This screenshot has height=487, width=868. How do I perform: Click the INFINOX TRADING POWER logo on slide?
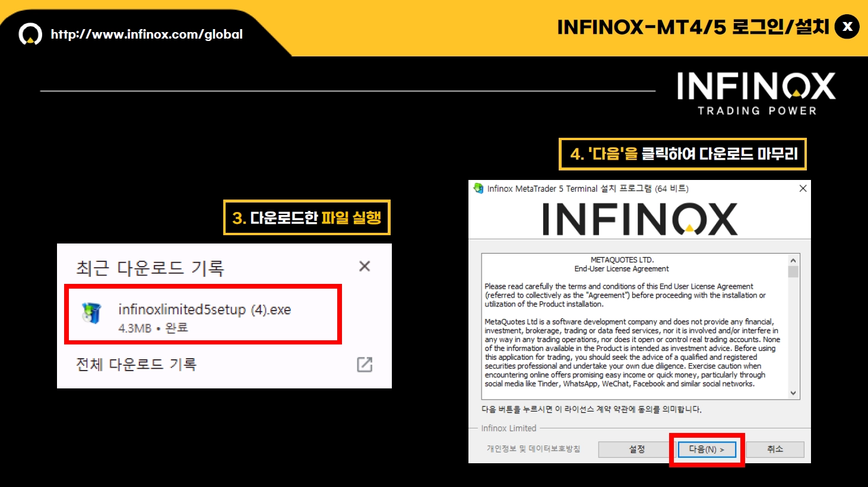tap(756, 93)
